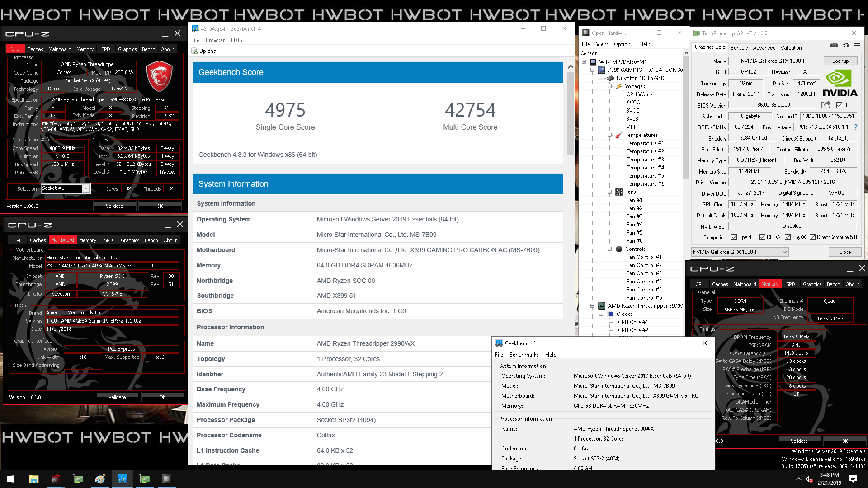Screen dimensions: 868x488
Task: Open the Paint palette taskbar icon
Action: click(x=100, y=479)
